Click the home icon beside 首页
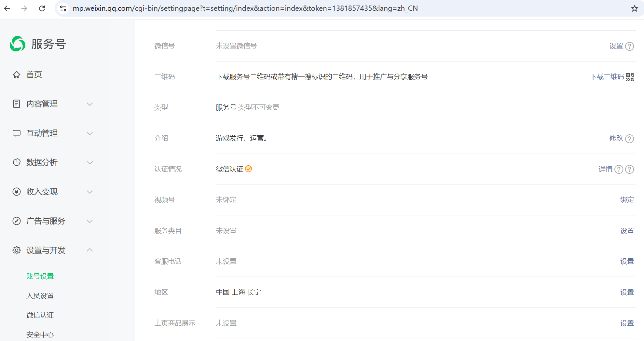 (17, 75)
